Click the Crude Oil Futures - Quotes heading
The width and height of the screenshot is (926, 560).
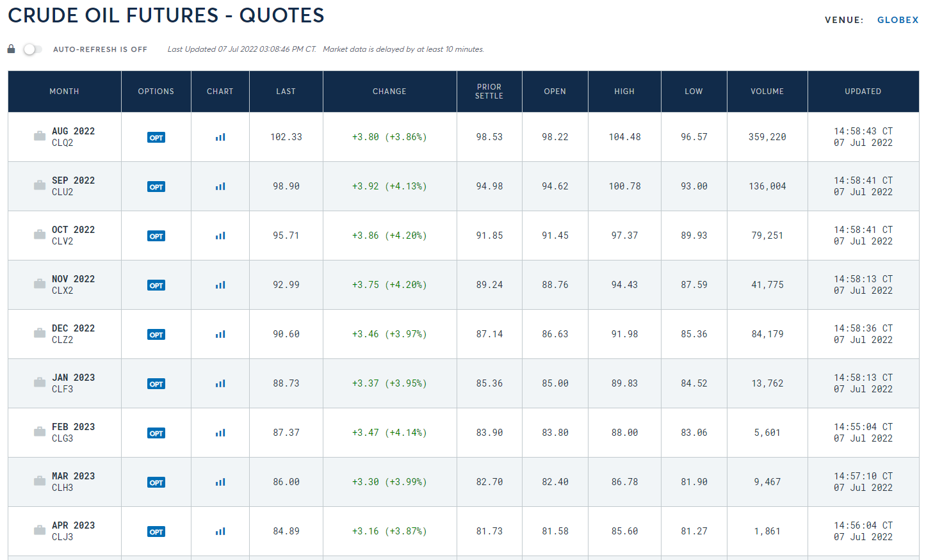166,15
